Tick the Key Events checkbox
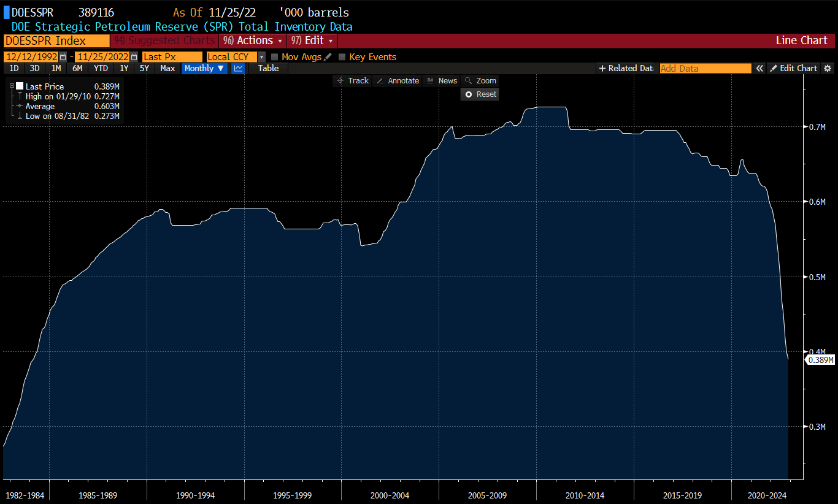 (x=342, y=57)
